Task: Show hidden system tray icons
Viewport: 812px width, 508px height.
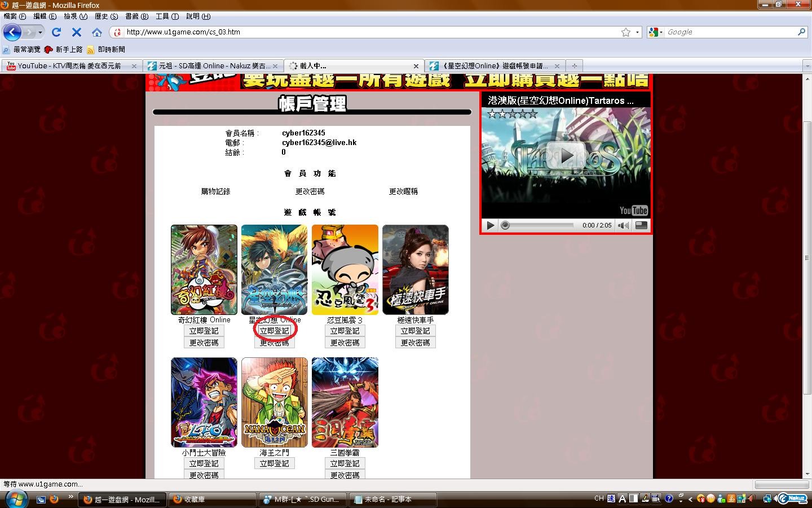Action: click(x=691, y=498)
